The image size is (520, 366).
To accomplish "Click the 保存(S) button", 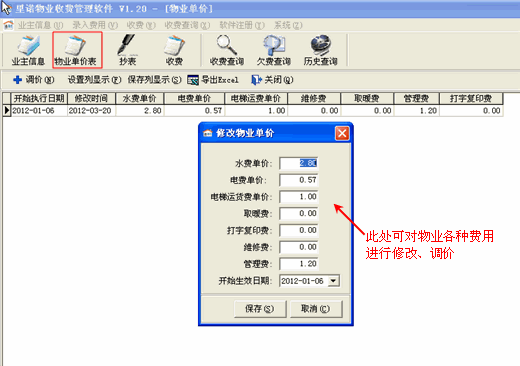I will tap(260, 309).
